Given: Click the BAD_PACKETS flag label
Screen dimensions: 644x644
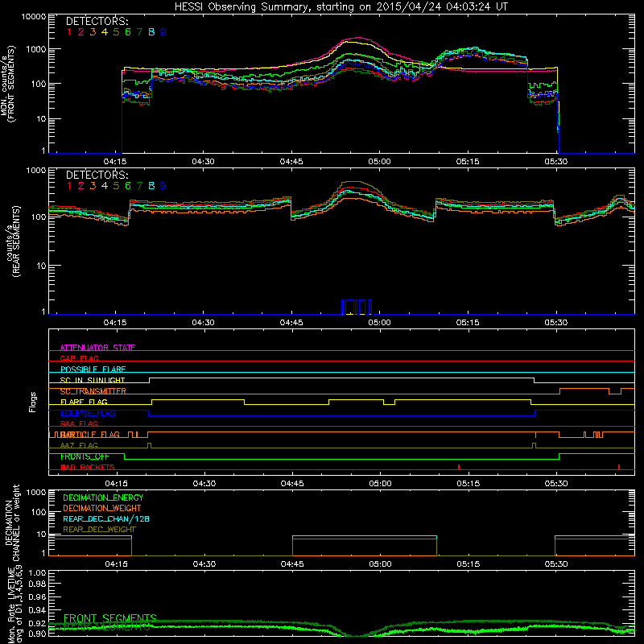Looking at the screenshot, I should (x=88, y=467).
